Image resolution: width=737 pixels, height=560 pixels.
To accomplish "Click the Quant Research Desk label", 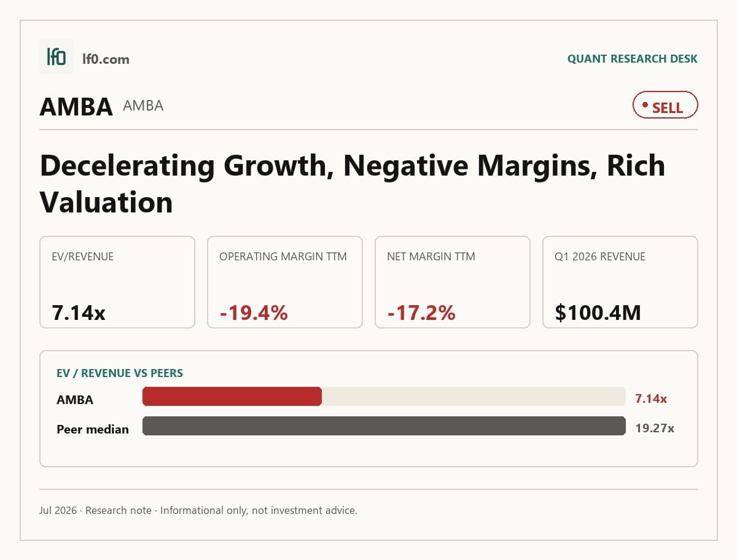I will pos(632,59).
